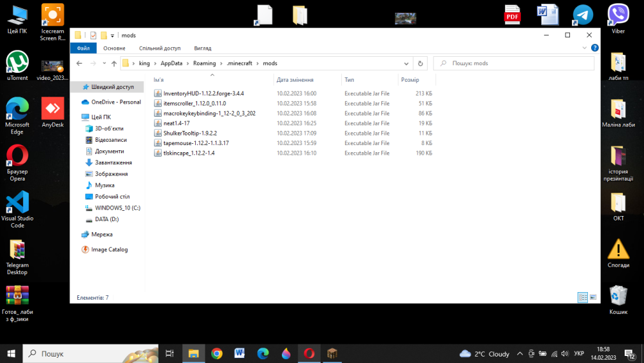644x363 pixels.
Task: Click the Пошук: mods search field
Action: click(514, 63)
